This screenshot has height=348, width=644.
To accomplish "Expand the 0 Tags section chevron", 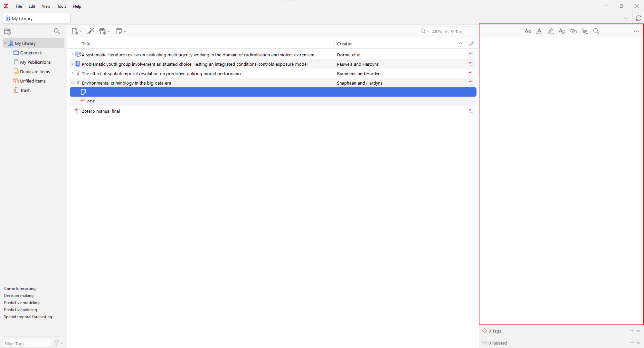I will pyautogui.click(x=639, y=331).
